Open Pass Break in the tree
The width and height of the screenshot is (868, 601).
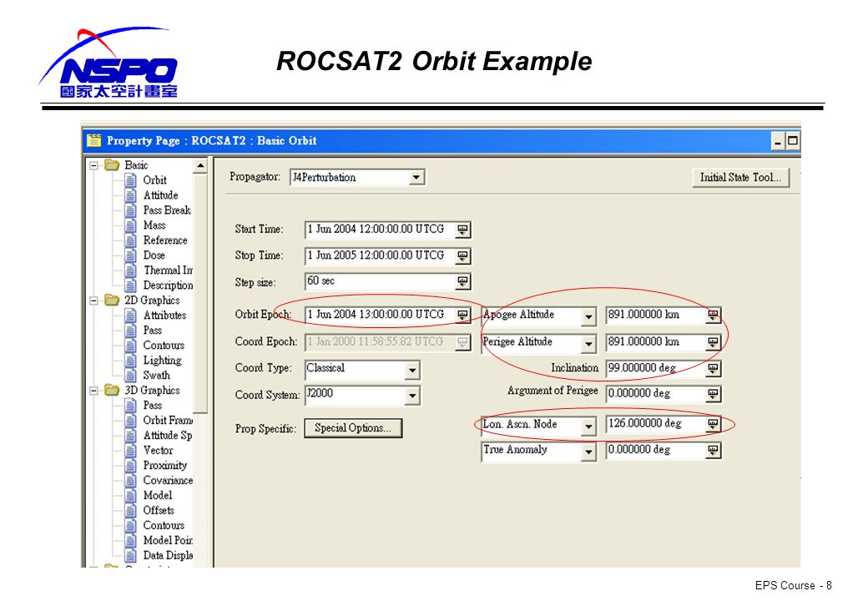tap(167, 210)
